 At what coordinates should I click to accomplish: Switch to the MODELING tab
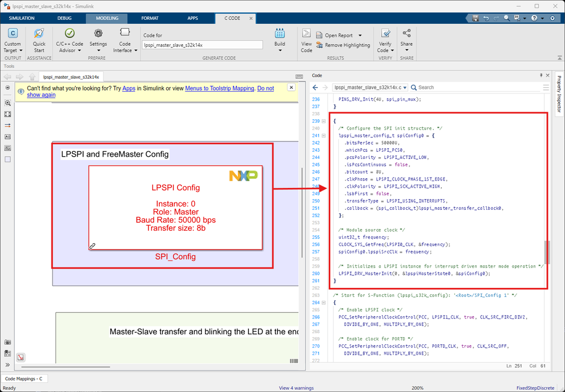107,18
